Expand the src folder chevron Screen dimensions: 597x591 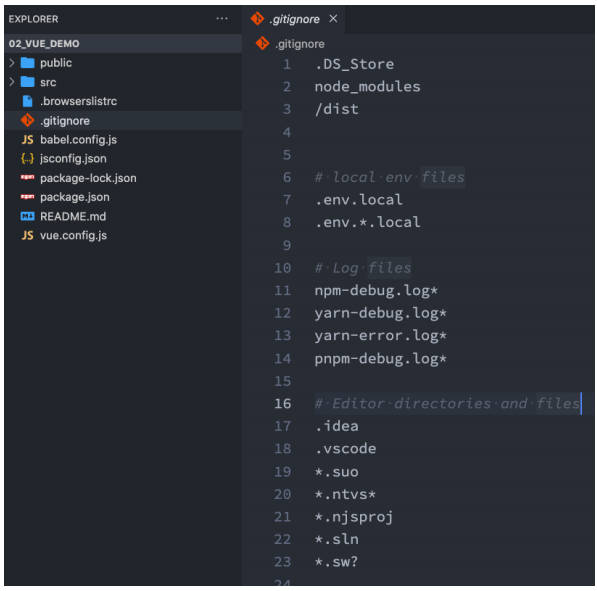(x=12, y=82)
